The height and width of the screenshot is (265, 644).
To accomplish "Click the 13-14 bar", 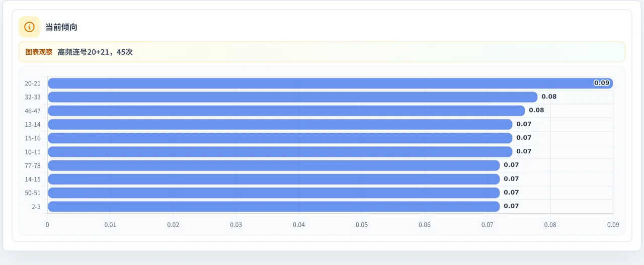I will [x=280, y=124].
